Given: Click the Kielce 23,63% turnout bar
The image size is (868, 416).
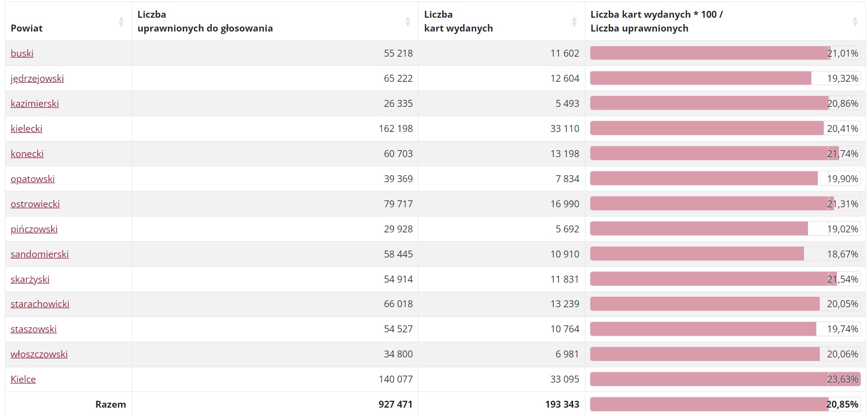Looking at the screenshot, I should click(724, 379).
